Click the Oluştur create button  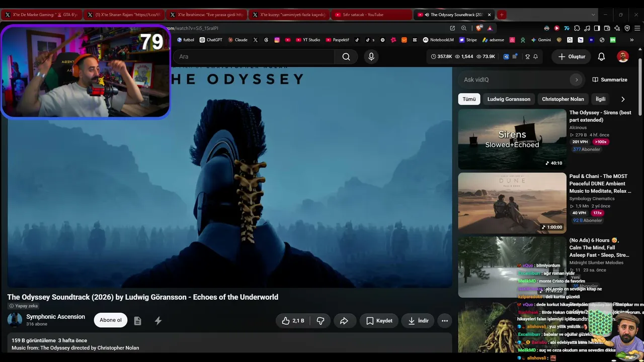click(x=572, y=57)
